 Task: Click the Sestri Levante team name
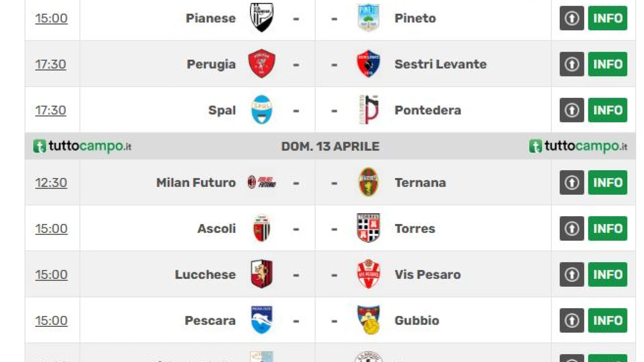pyautogui.click(x=440, y=64)
